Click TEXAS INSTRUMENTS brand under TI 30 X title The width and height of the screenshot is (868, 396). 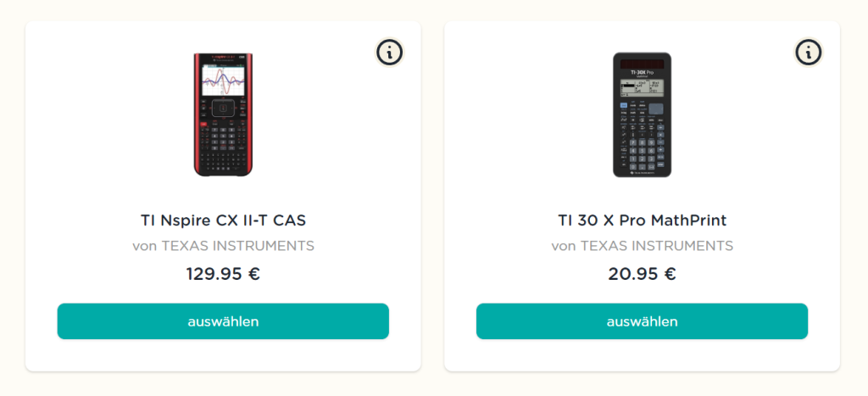point(657,246)
